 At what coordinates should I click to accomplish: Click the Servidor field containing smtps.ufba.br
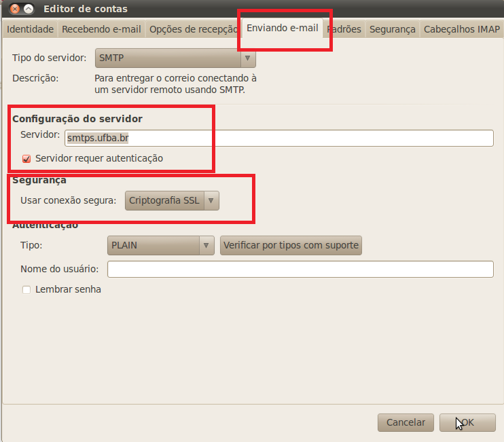point(278,138)
